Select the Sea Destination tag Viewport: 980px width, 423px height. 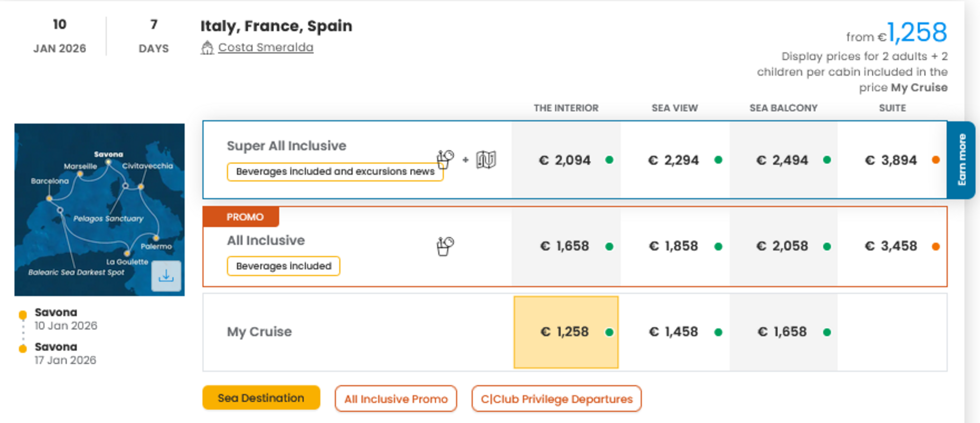tap(261, 398)
